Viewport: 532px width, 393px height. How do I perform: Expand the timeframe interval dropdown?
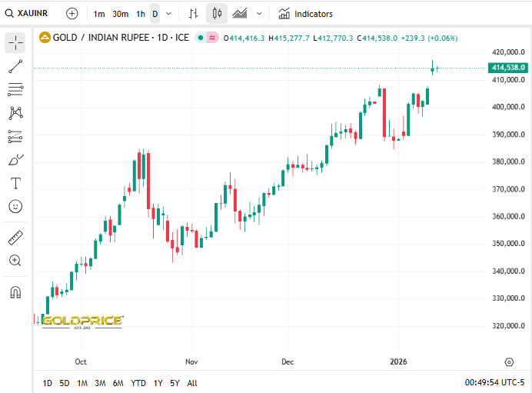[x=168, y=14]
